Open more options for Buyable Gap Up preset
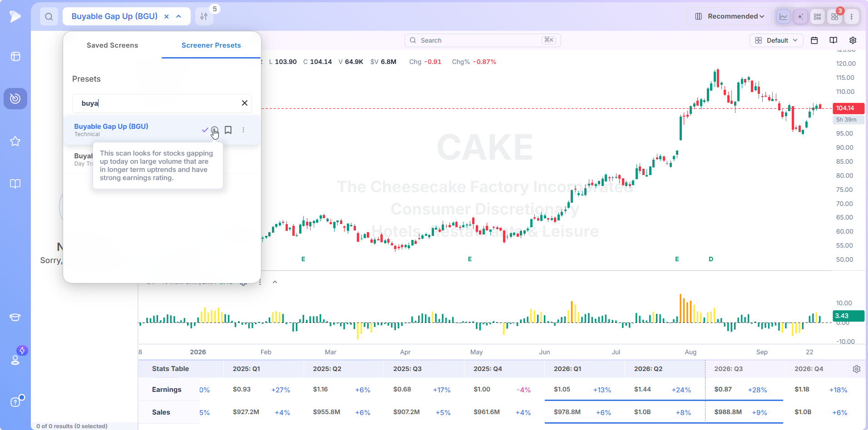The height and width of the screenshot is (430, 868). pos(243,130)
